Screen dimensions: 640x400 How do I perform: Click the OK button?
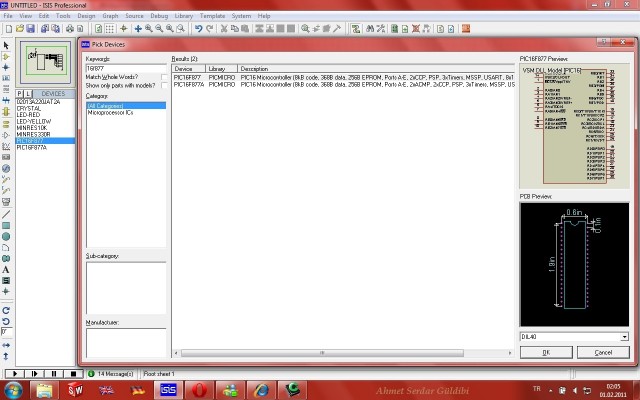coord(546,352)
